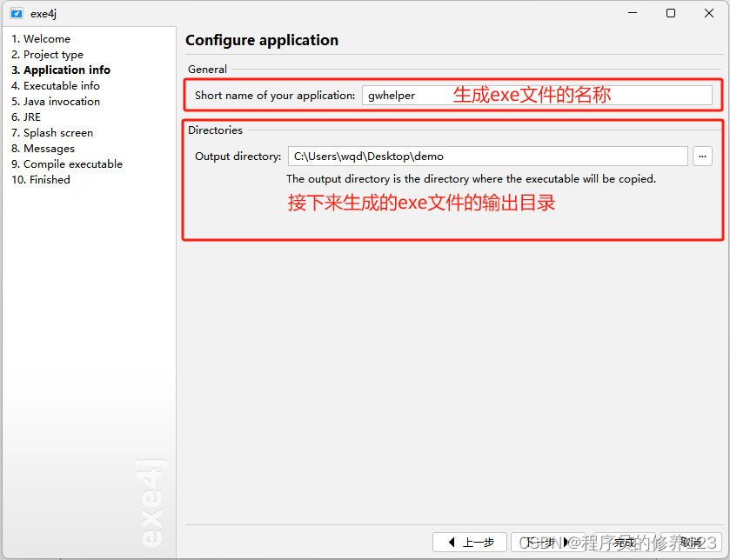730x560 pixels.
Task: Minimize the exe4j window
Action: click(632, 12)
